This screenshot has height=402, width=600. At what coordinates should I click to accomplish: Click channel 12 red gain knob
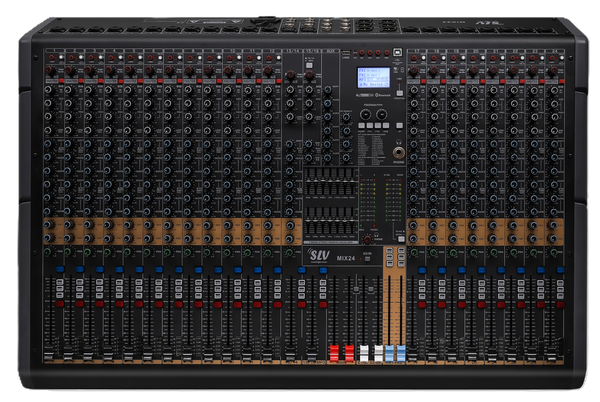point(268,70)
